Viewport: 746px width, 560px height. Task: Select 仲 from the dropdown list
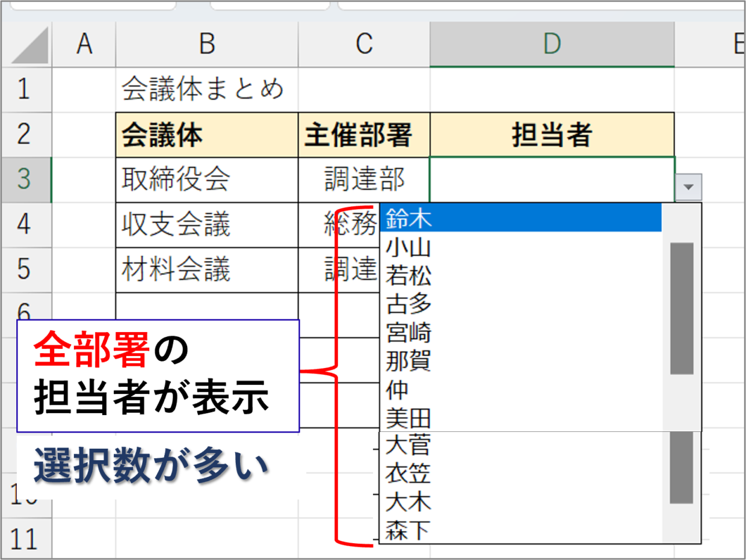click(521, 389)
